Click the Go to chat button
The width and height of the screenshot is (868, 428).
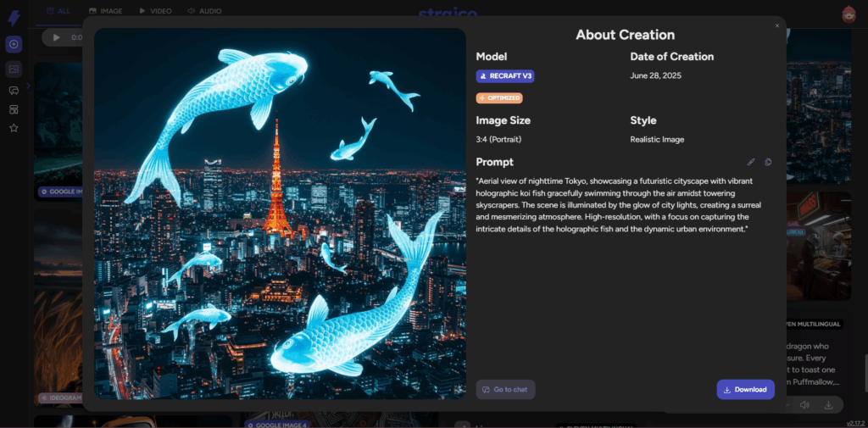pos(505,389)
